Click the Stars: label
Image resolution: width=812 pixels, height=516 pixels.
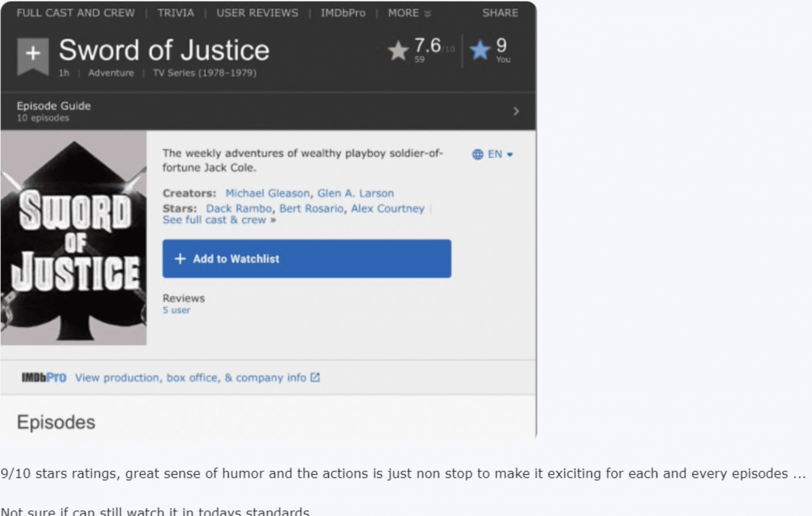coord(180,209)
